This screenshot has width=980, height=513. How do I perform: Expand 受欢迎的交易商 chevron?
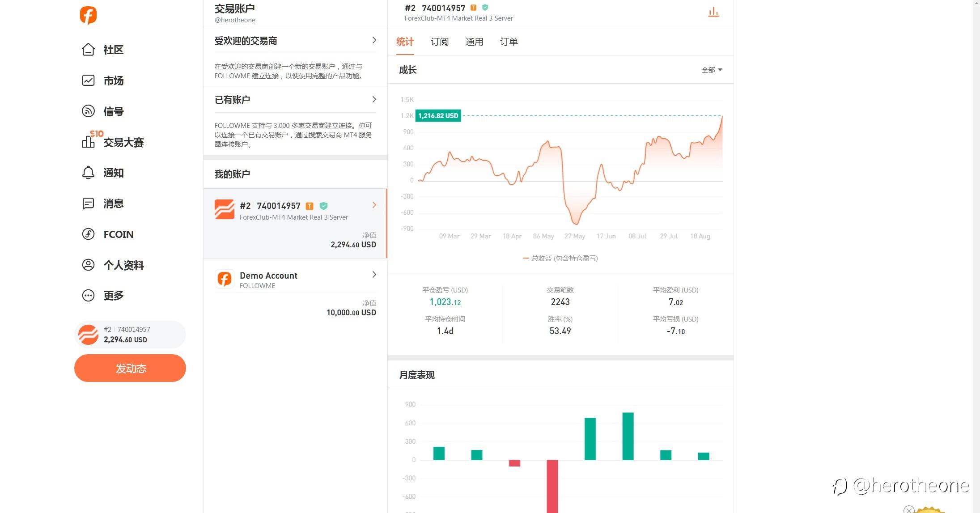pos(374,40)
